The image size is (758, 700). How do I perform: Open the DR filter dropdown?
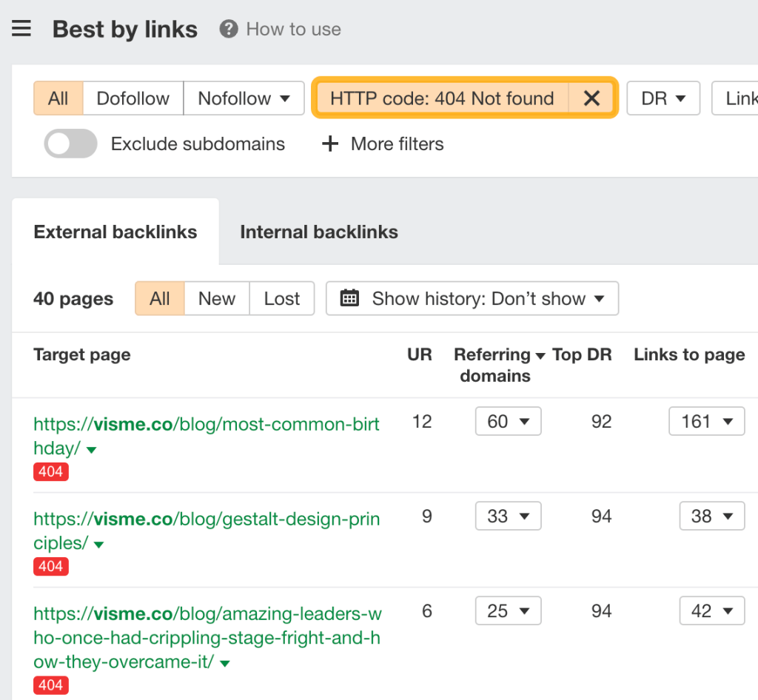pyautogui.click(x=663, y=98)
